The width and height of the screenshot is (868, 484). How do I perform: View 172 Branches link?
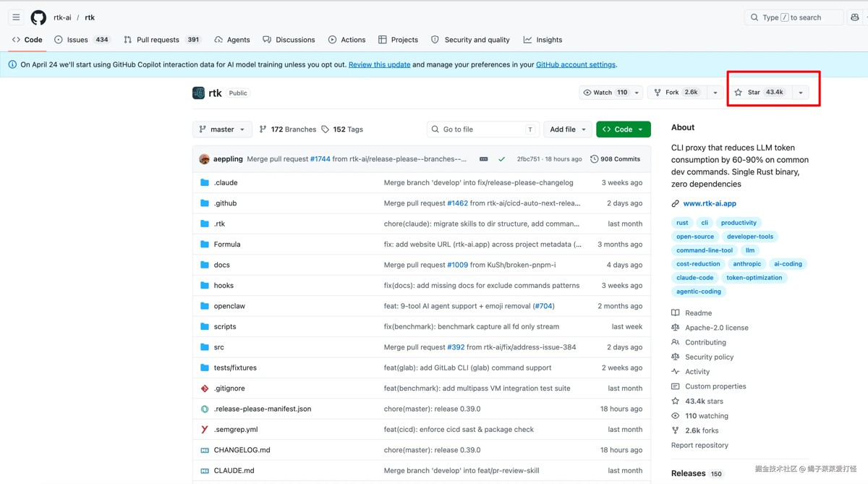[x=286, y=130]
